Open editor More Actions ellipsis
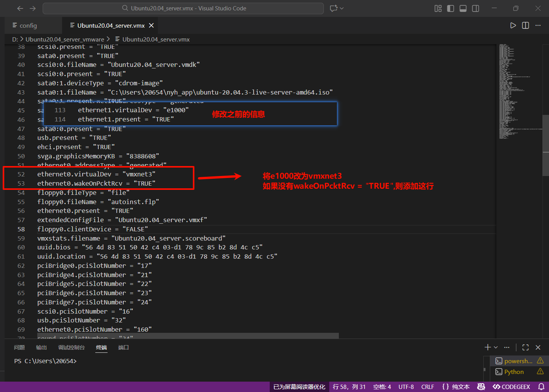Viewport: 549px width, 392px height. pyautogui.click(x=538, y=25)
